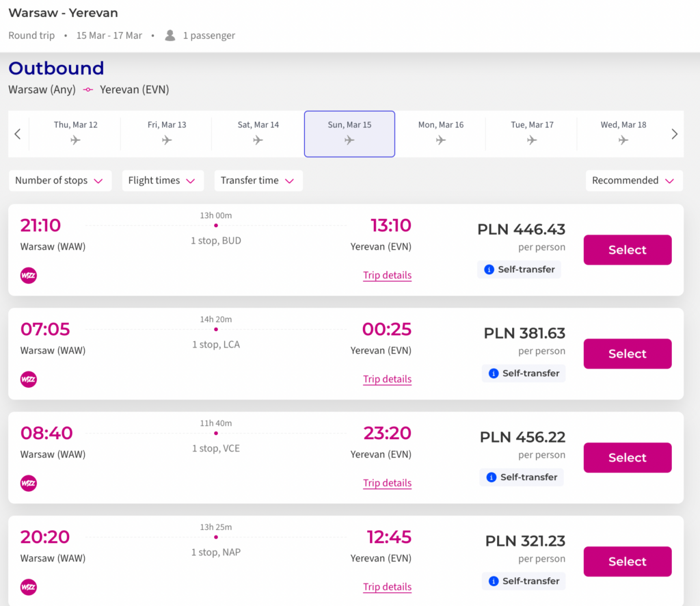Click the left arrow to view earlier dates

click(17, 134)
